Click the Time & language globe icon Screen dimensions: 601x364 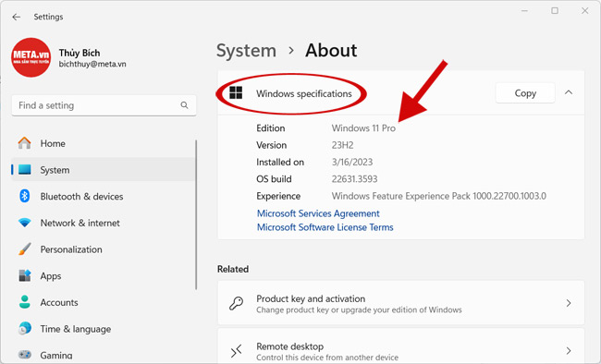pos(25,328)
